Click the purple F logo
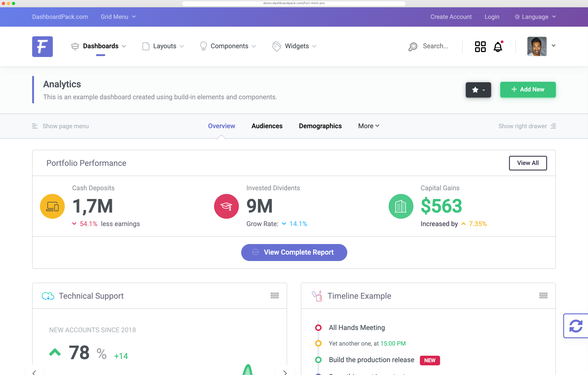The image size is (588, 375). pos(42,46)
